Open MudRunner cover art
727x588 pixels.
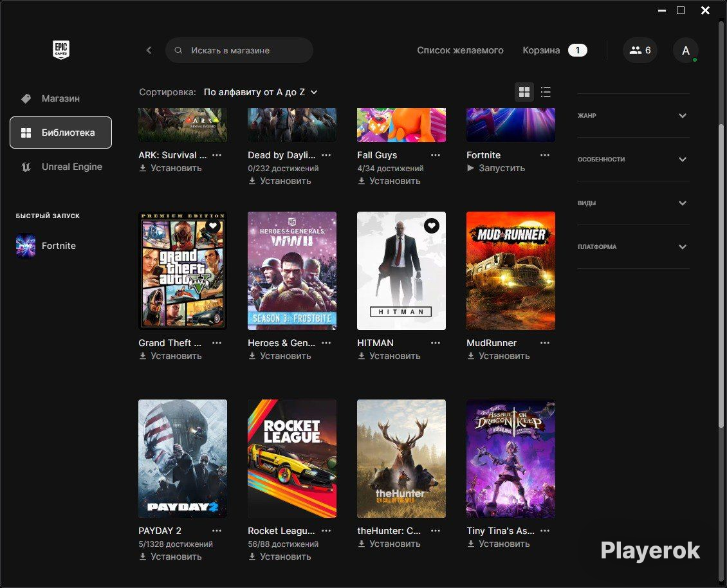pos(511,271)
